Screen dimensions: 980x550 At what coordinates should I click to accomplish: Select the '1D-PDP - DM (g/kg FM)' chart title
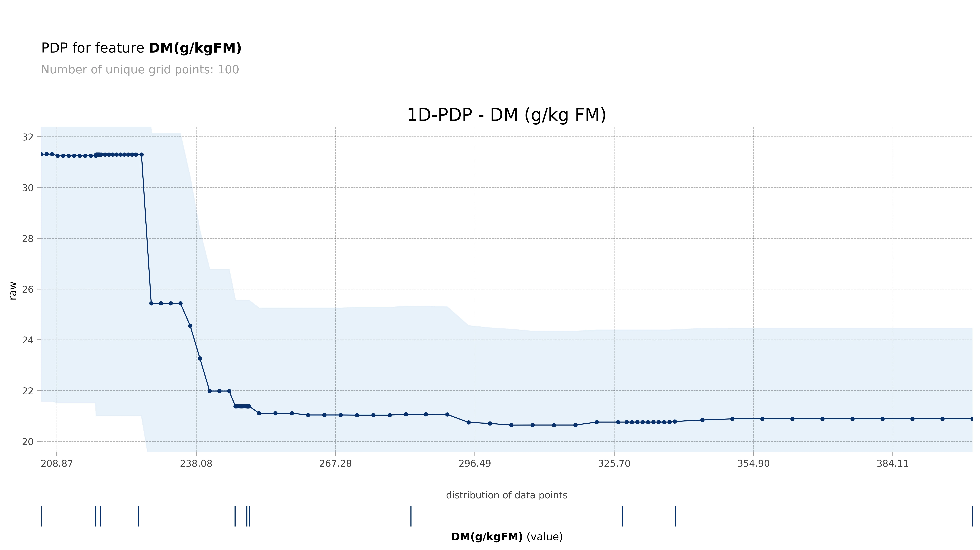pos(506,115)
